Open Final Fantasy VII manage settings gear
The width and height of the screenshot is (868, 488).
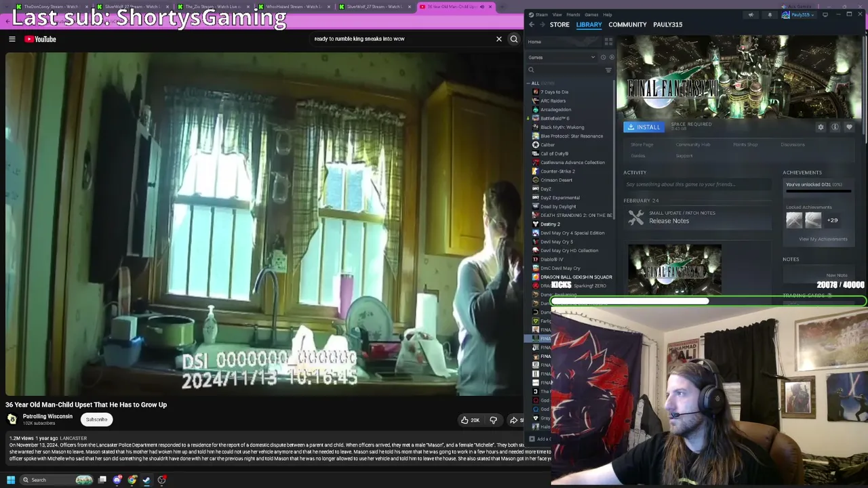click(x=821, y=127)
